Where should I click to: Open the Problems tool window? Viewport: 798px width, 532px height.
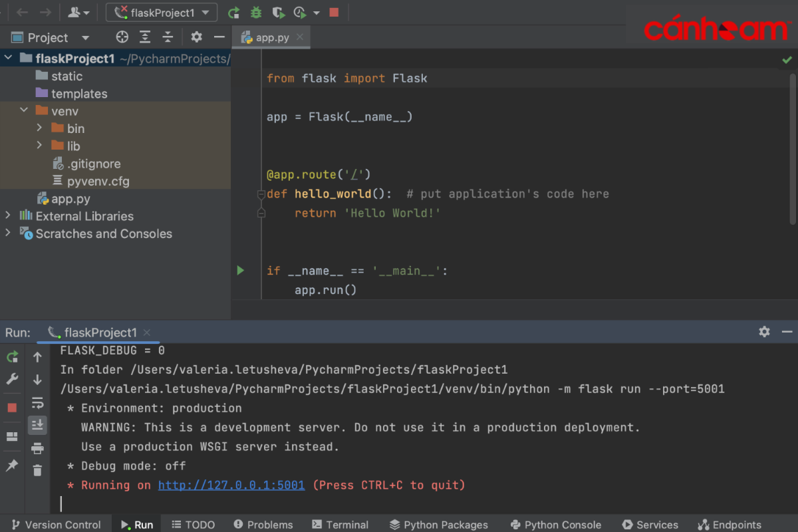coord(263,525)
